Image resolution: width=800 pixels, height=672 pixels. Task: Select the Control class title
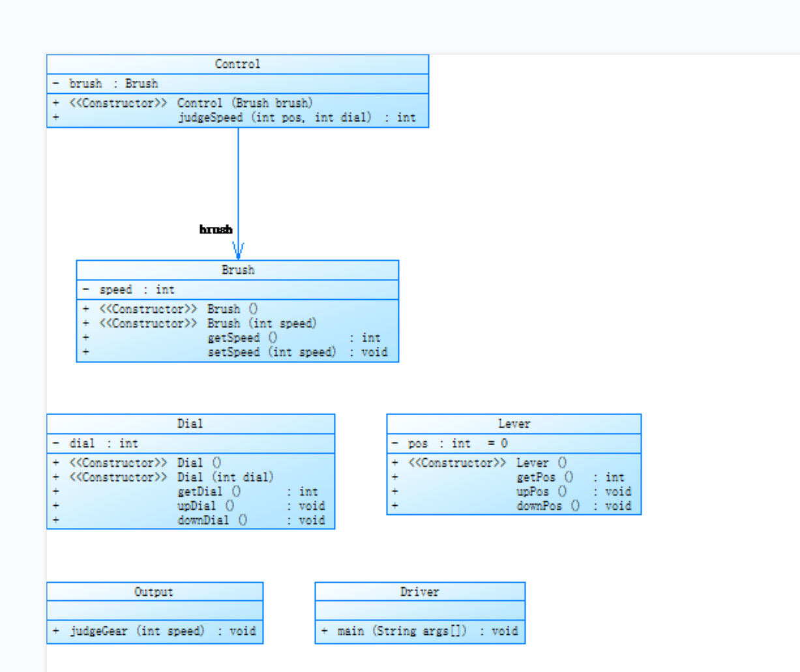[x=237, y=64]
